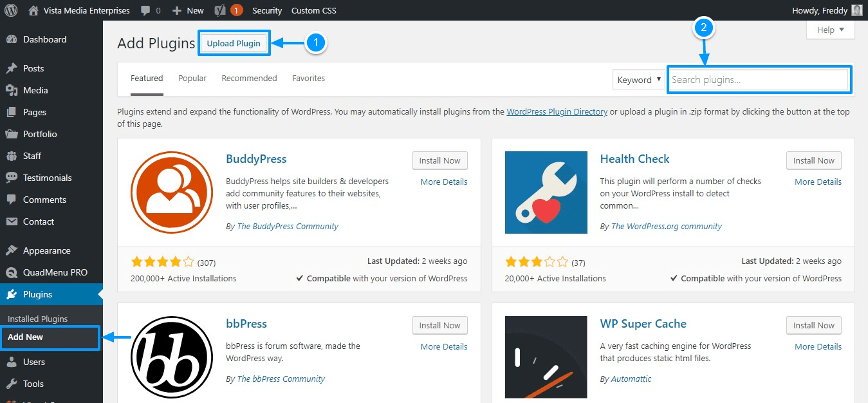Install the BuddyPress plugin now
868x403 pixels.
440,161
